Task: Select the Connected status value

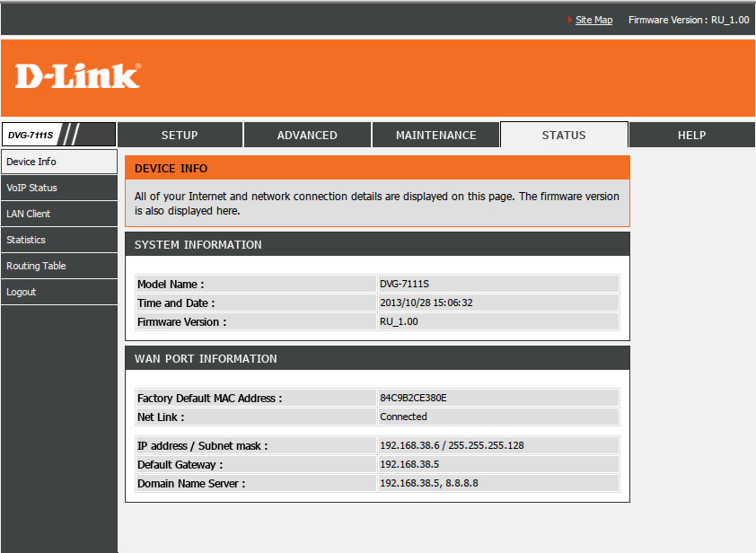Action: pos(403,417)
